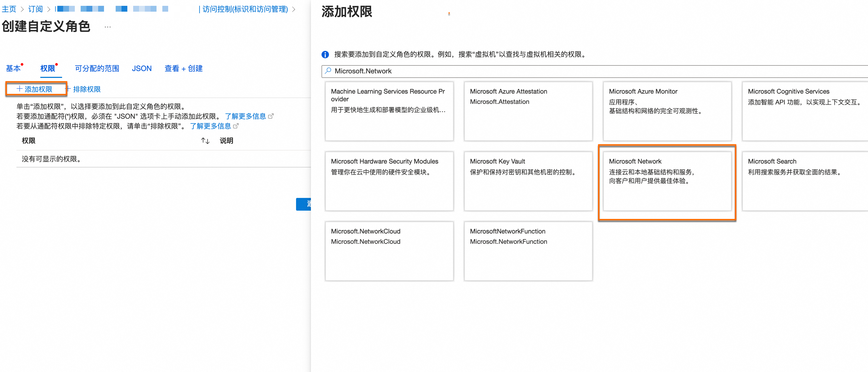Screen dimensions: 868x372
Task: Click the magnifier icon in search box
Action: pos(328,71)
